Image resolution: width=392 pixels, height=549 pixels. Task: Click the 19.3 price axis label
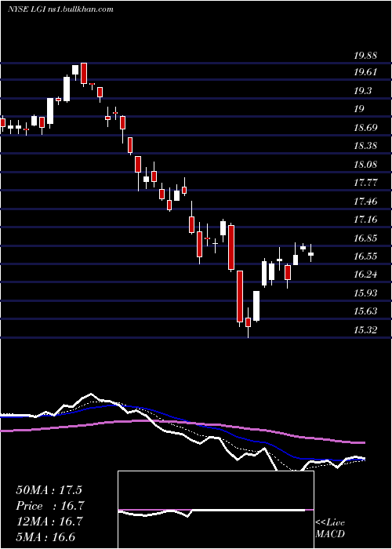coord(363,91)
